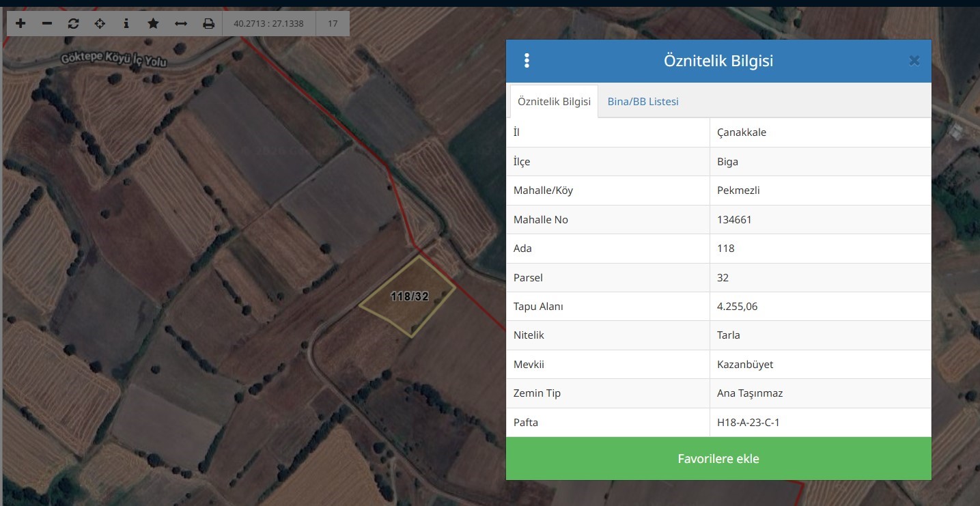
Task: Open favorites via the star icon
Action: tap(153, 23)
